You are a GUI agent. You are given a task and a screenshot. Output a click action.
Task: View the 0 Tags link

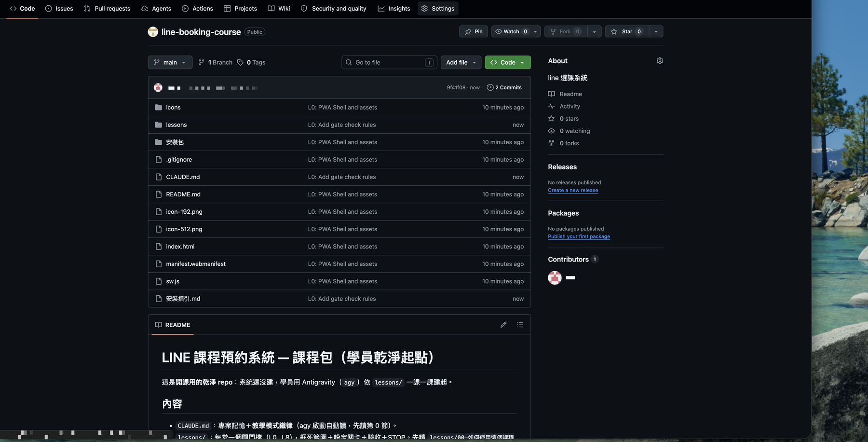(x=251, y=62)
